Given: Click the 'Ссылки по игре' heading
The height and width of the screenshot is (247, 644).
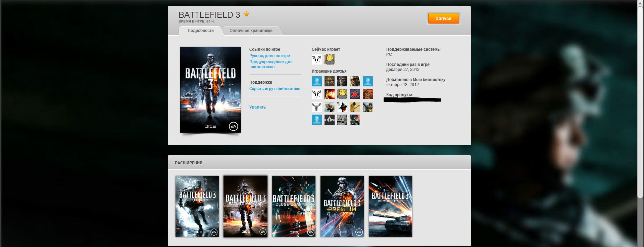Looking at the screenshot, I should 265,49.
